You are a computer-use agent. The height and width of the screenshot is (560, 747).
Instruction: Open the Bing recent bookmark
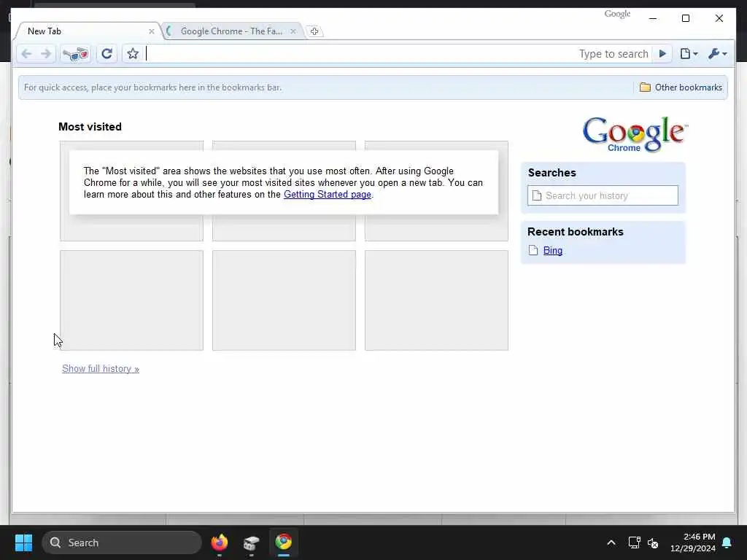553,251
